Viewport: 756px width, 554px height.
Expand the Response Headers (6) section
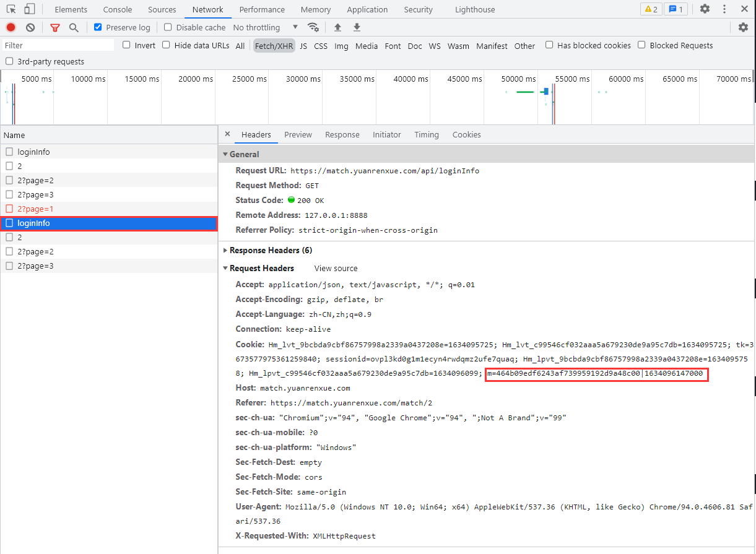(270, 250)
